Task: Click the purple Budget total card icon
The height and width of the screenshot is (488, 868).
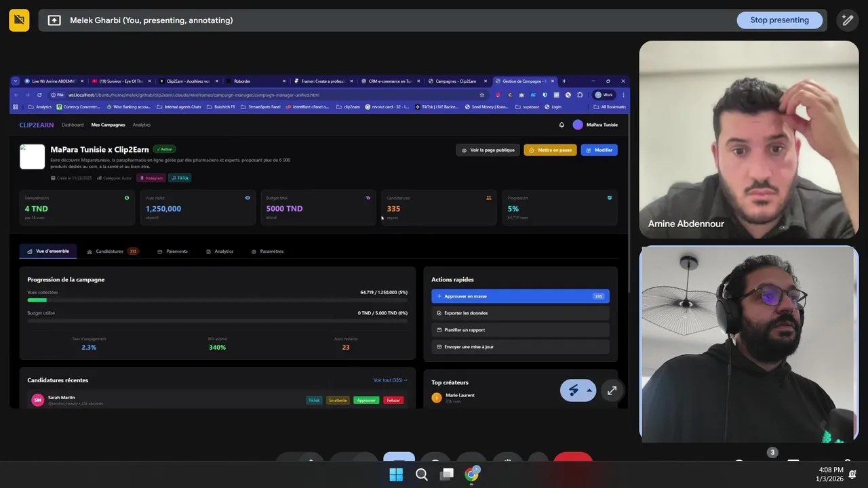Action: tap(368, 198)
